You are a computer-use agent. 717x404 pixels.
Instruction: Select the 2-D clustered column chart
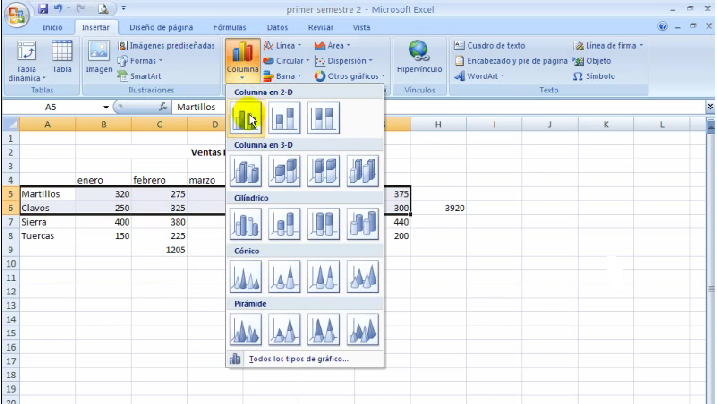coord(245,120)
